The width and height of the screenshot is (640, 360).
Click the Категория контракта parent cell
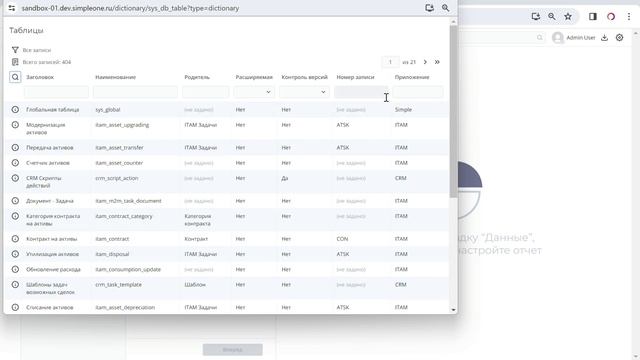point(198,220)
